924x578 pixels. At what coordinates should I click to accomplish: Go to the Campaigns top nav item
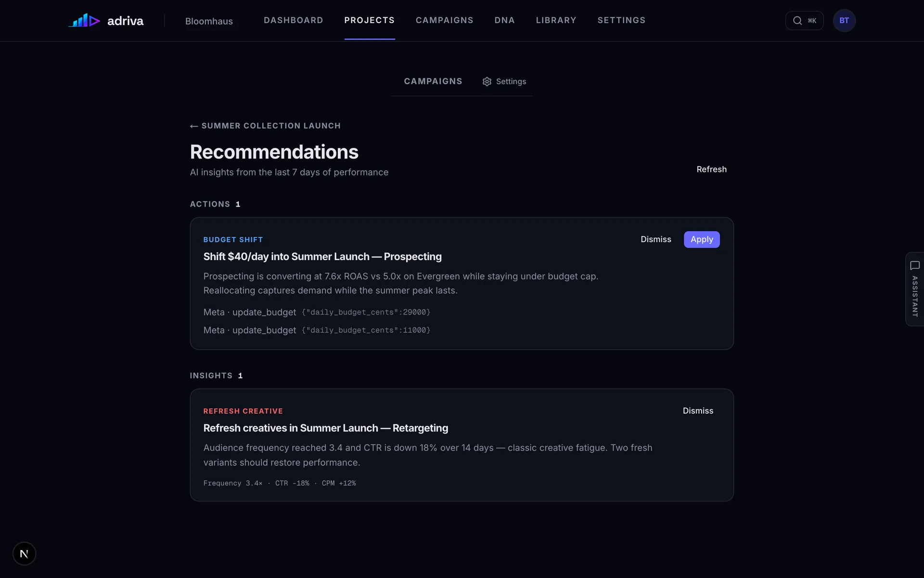tap(445, 20)
